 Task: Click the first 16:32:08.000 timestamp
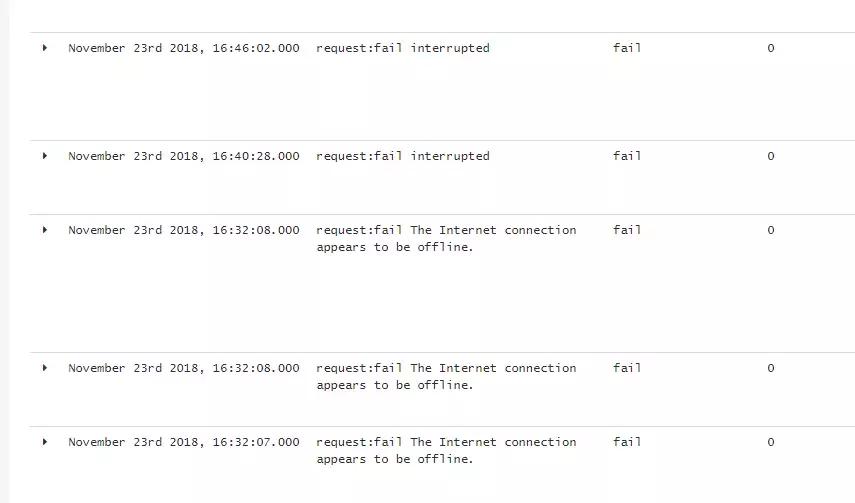point(183,230)
